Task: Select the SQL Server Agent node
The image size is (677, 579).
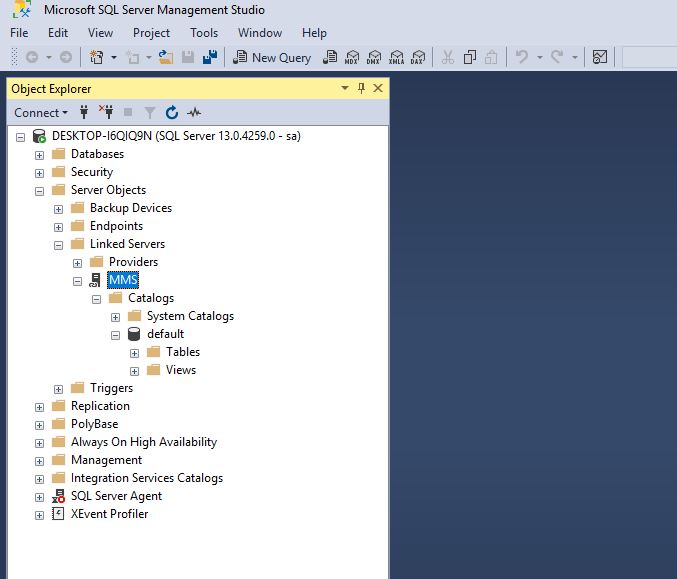Action: (116, 496)
